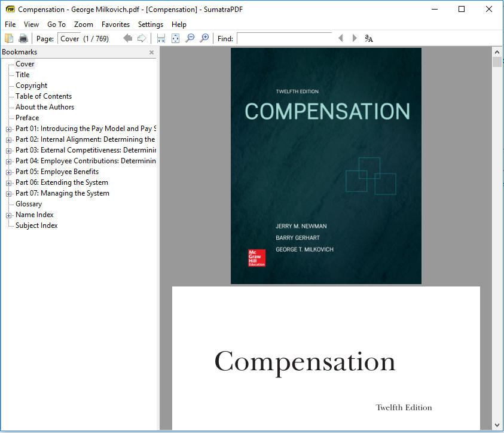Go to previous page with left arrow

[127, 38]
